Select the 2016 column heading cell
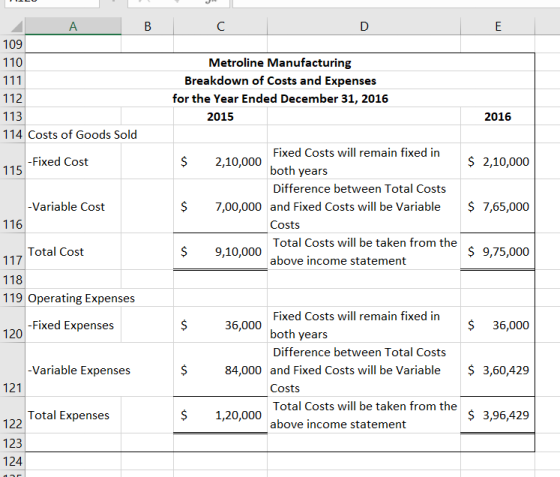 pos(498,117)
